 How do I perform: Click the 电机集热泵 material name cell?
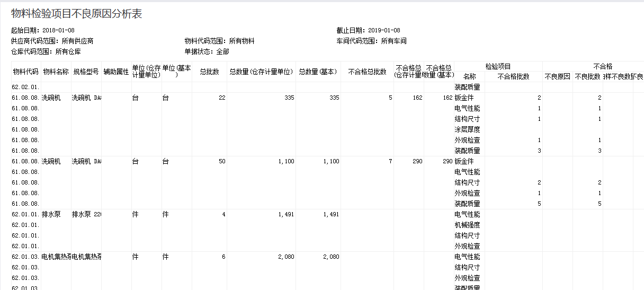56,257
